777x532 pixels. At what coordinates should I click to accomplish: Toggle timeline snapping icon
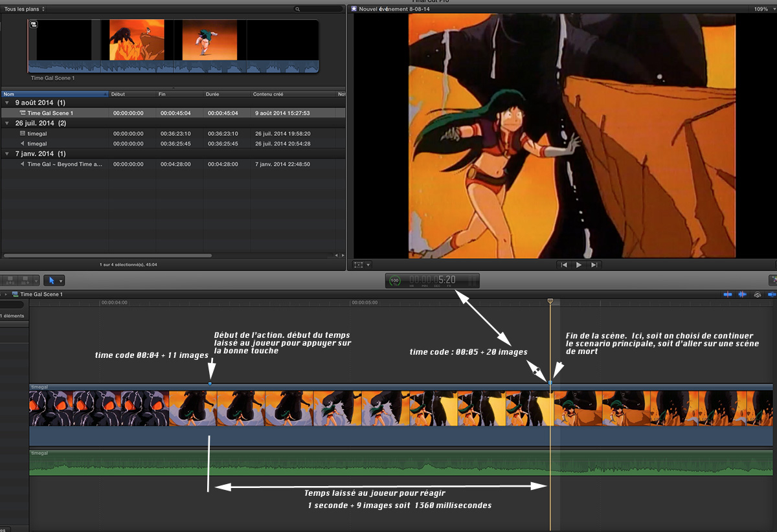771,294
